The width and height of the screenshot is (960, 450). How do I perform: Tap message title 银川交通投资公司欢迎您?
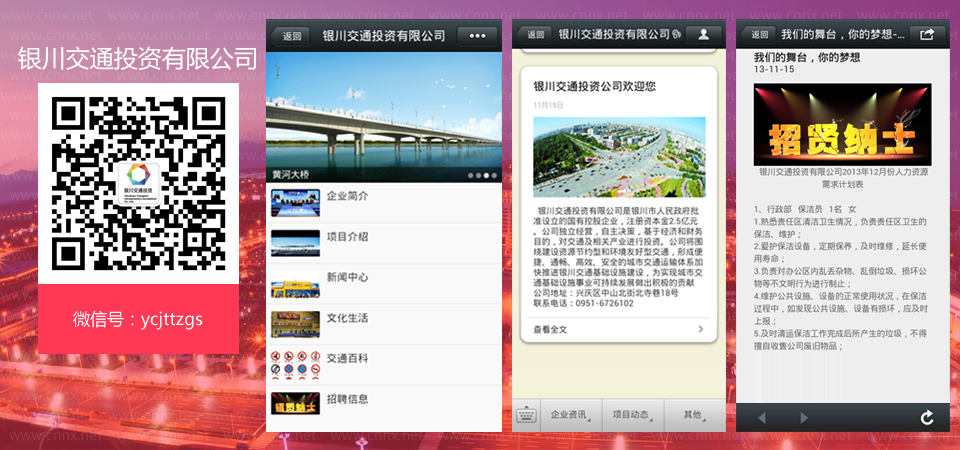tap(594, 86)
